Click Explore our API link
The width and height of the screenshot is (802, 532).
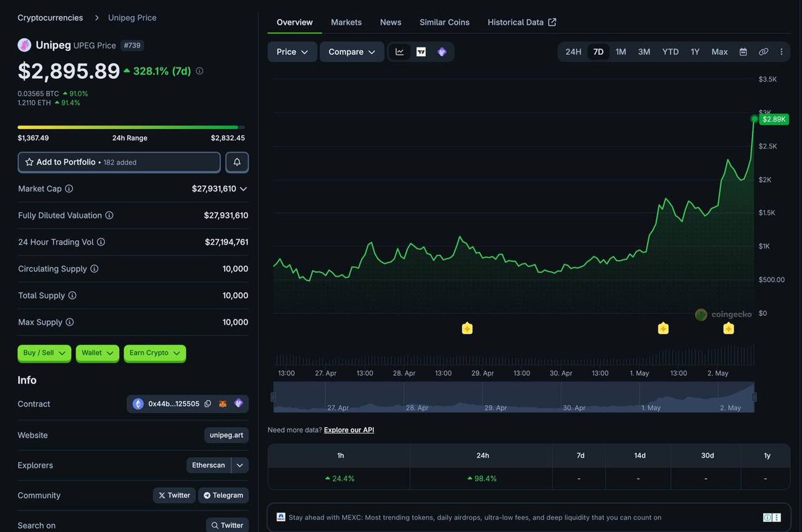[349, 430]
